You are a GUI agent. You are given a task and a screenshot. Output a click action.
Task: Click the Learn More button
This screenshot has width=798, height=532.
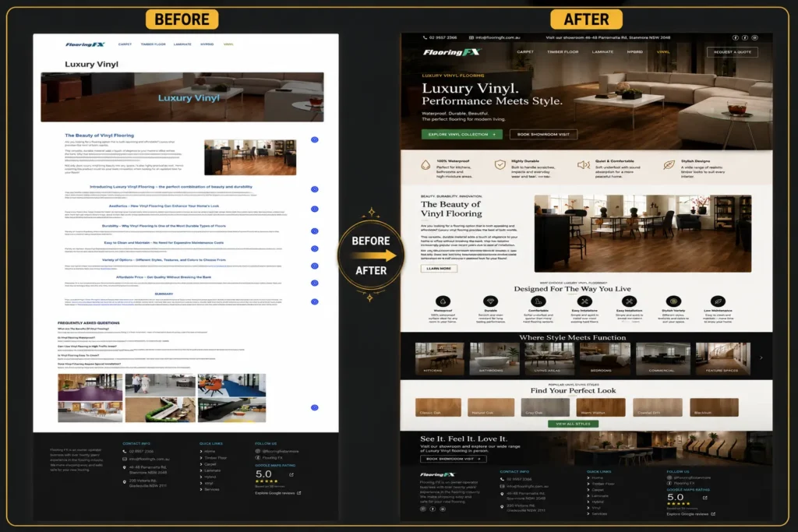pos(439,269)
